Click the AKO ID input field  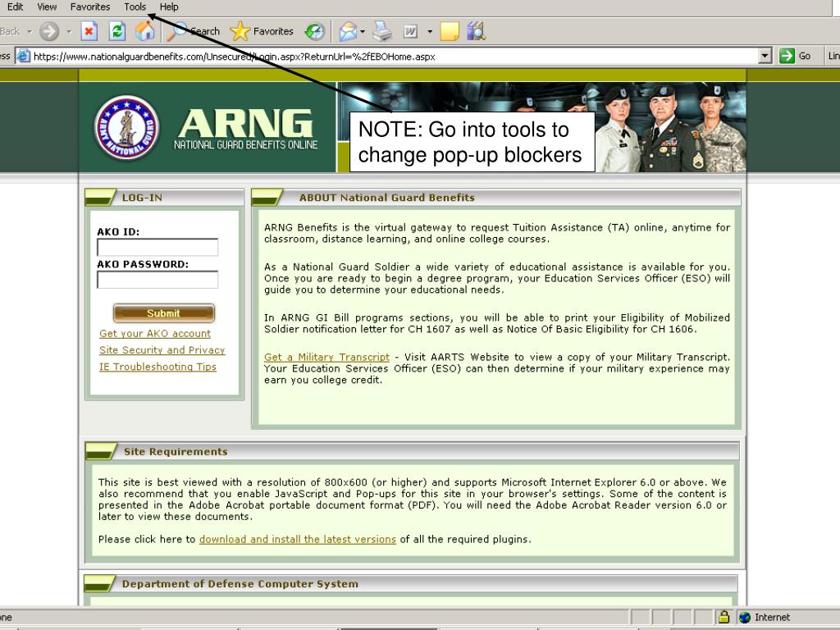pyautogui.click(x=157, y=247)
